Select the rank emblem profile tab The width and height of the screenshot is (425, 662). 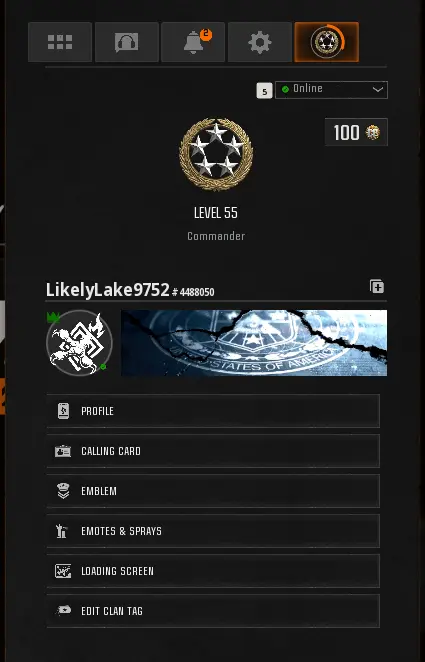[327, 42]
